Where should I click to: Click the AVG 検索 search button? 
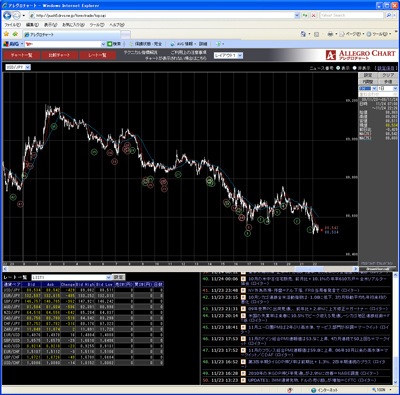(114, 44)
